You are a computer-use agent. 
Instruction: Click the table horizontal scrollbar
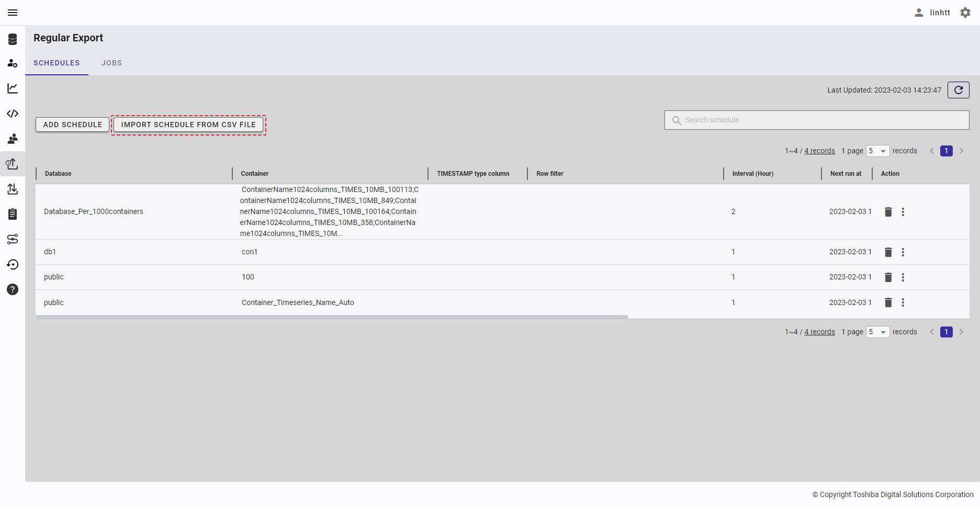332,317
